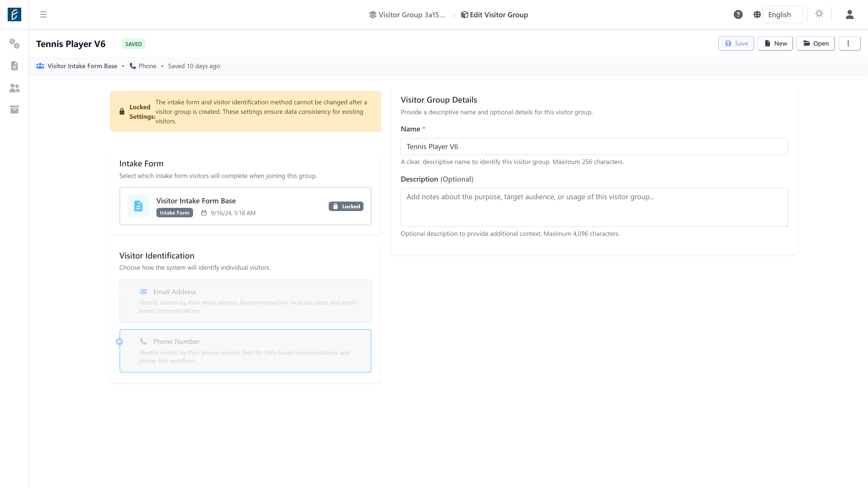This screenshot has height=488, width=868.
Task: Go to Visitor Group 3a15 breadcrumb
Action: tap(407, 15)
